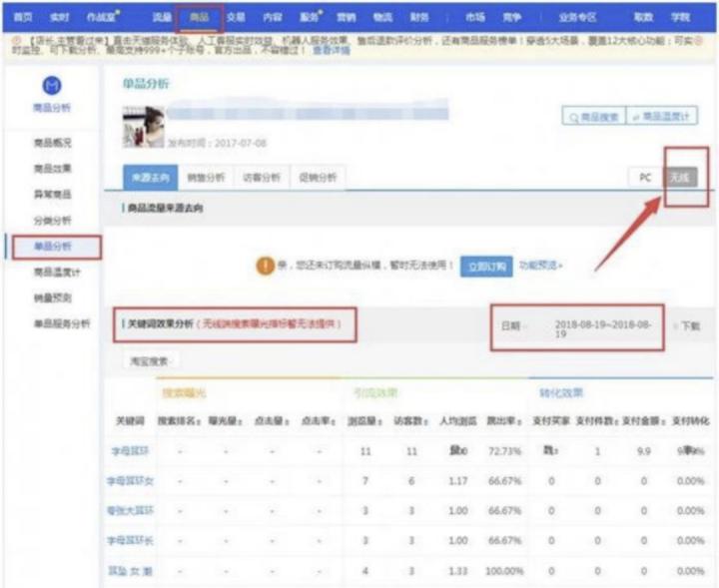Click the 1.33 average views cell
The height and width of the screenshot is (588, 719).
point(458,571)
